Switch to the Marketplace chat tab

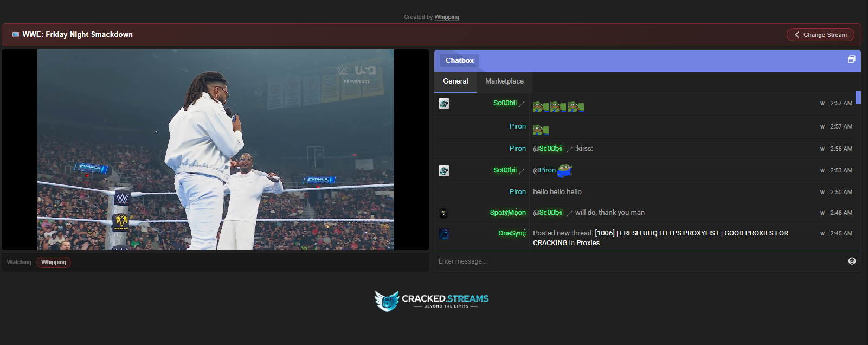pos(504,81)
